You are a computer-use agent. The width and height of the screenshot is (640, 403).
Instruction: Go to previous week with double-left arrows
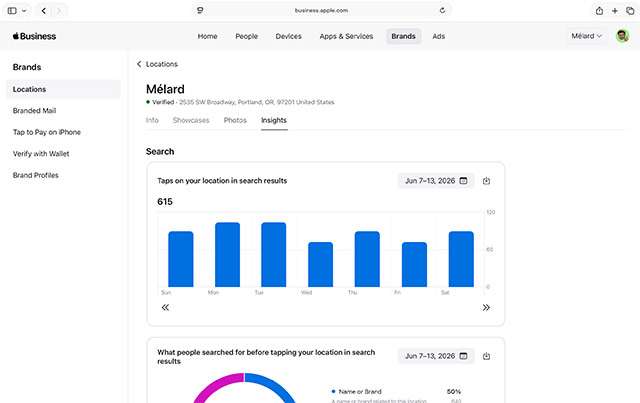165,307
